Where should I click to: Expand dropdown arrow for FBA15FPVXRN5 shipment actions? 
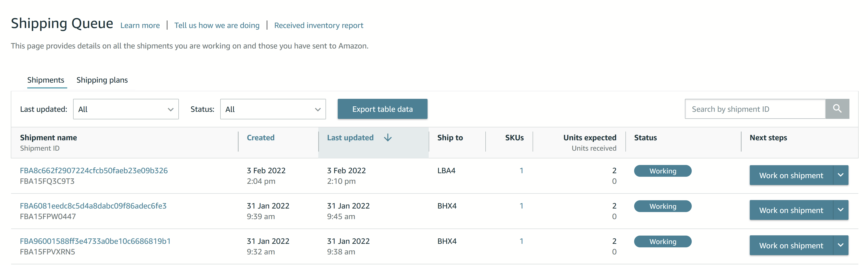tap(840, 245)
